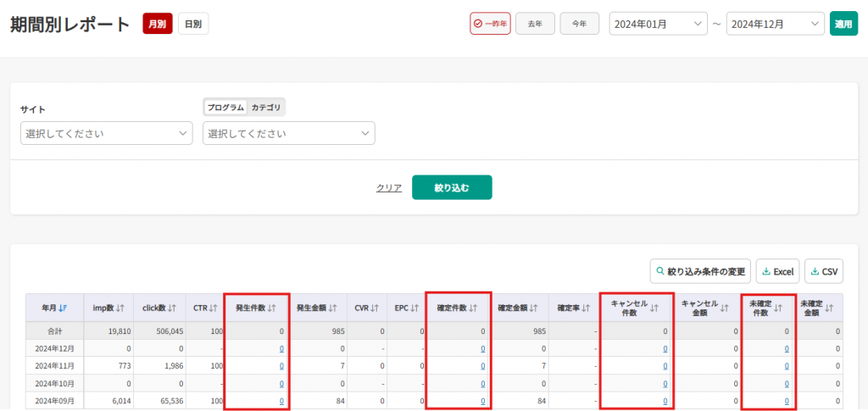Sort by 確定金額 column icon
The height and width of the screenshot is (411, 868).
click(x=534, y=308)
